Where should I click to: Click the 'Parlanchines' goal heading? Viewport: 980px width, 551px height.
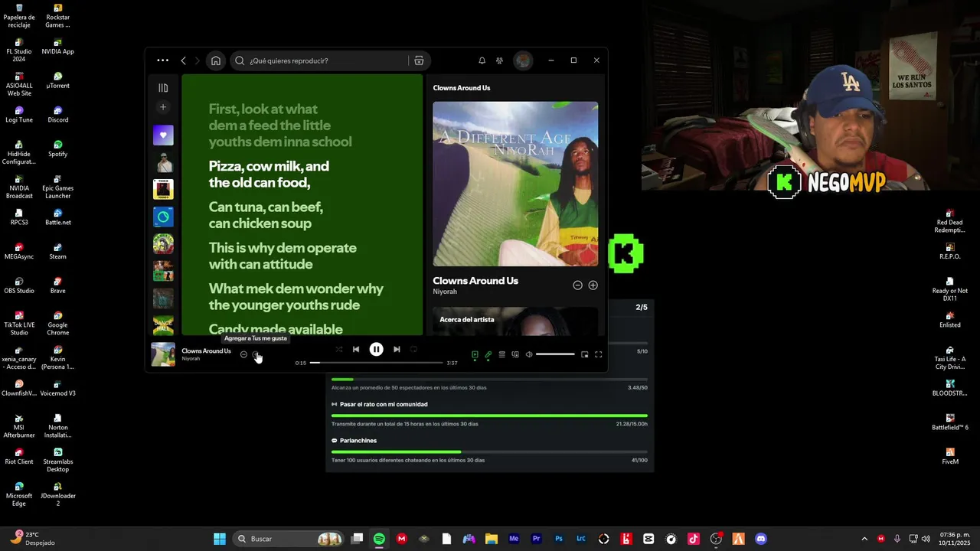[358, 441]
